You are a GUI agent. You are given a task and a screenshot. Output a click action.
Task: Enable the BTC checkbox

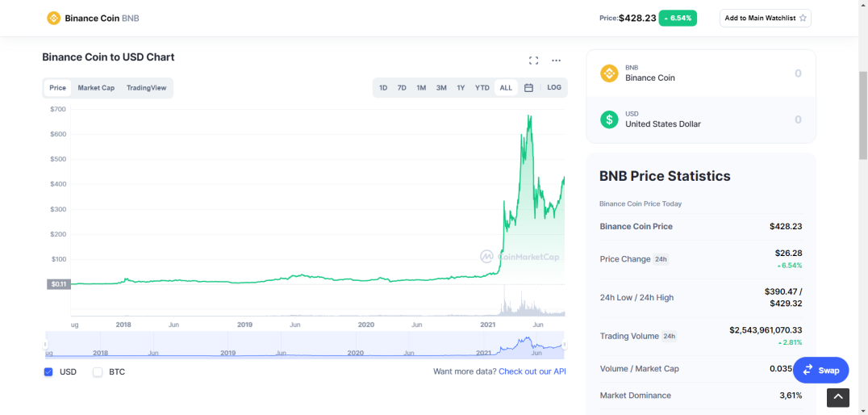pos(98,371)
